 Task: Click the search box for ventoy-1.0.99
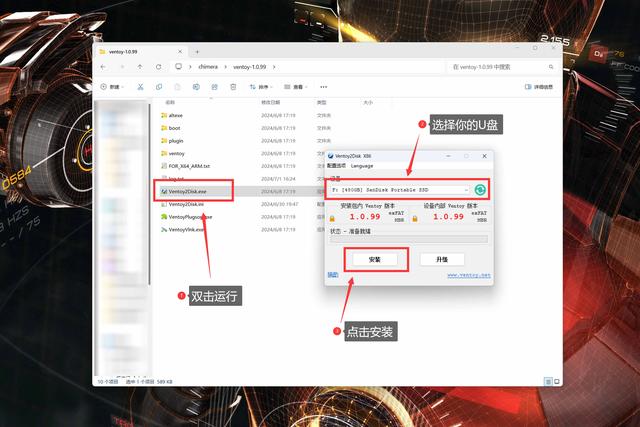[502, 67]
